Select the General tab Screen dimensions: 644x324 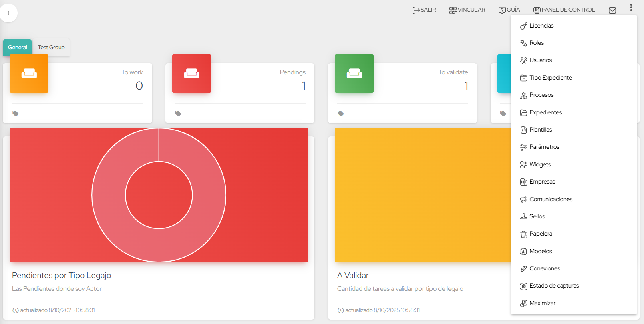pos(18,48)
